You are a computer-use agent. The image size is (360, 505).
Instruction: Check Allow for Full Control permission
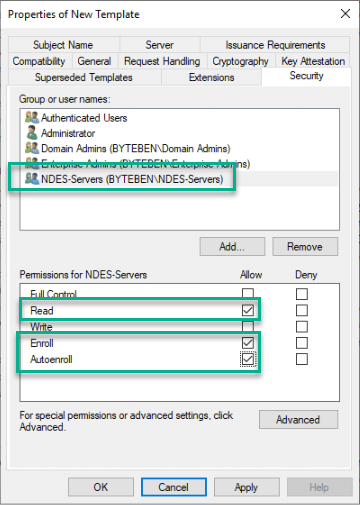pos(248,293)
